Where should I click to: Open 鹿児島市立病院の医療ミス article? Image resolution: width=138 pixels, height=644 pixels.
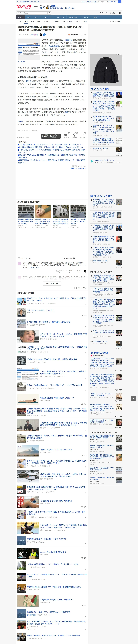(54, 385)
